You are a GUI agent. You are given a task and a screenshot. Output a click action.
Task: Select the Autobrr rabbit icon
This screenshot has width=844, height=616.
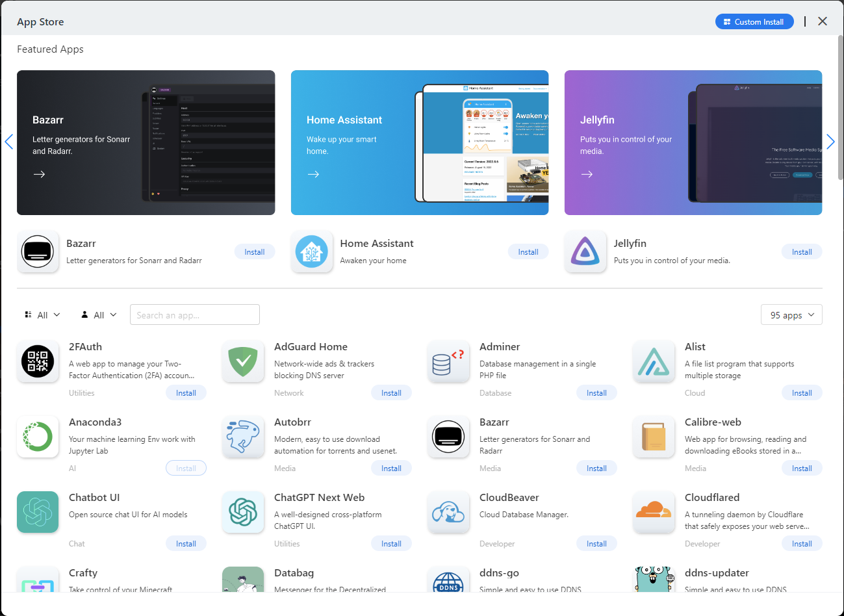coord(243,437)
